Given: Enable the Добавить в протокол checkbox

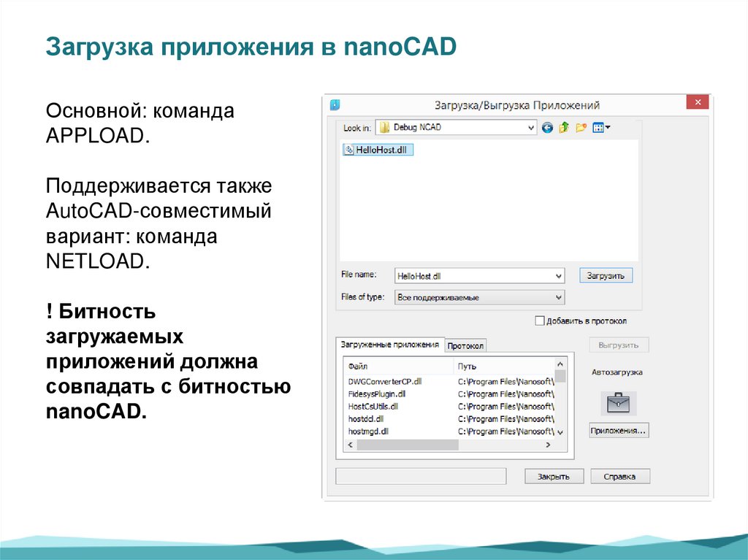Looking at the screenshot, I should click(x=540, y=321).
